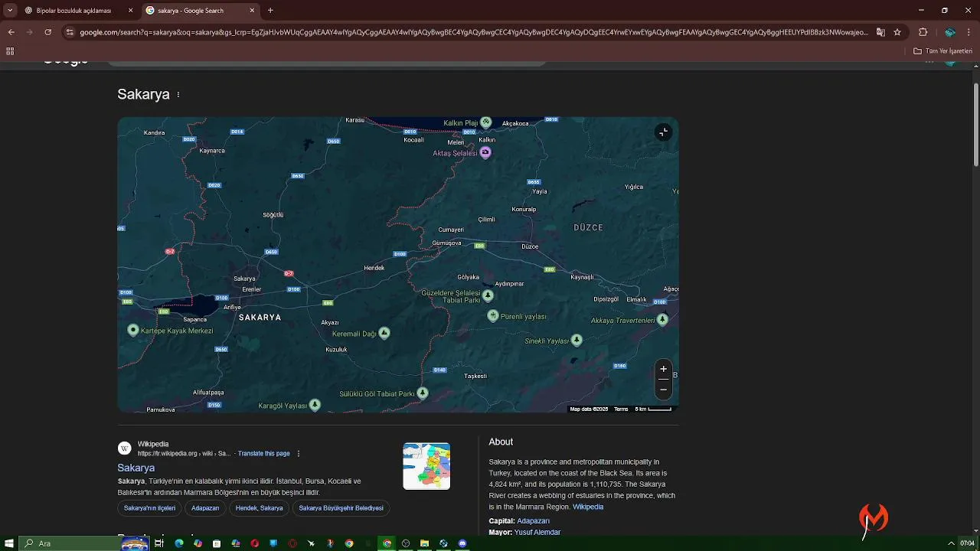The width and height of the screenshot is (980, 551).
Task: Select the Kartepe Kayak Merkezi pin
Action: [x=133, y=330]
